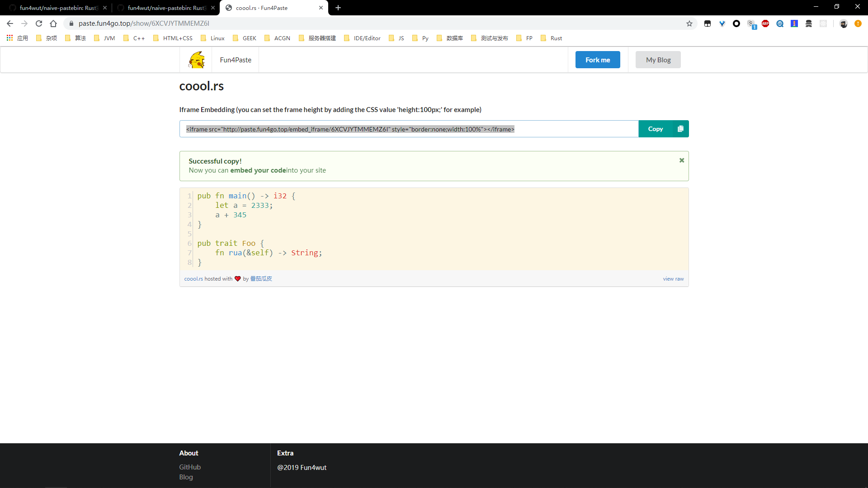The image size is (868, 488).
Task: Open the Py bookmark folder
Action: pos(420,38)
